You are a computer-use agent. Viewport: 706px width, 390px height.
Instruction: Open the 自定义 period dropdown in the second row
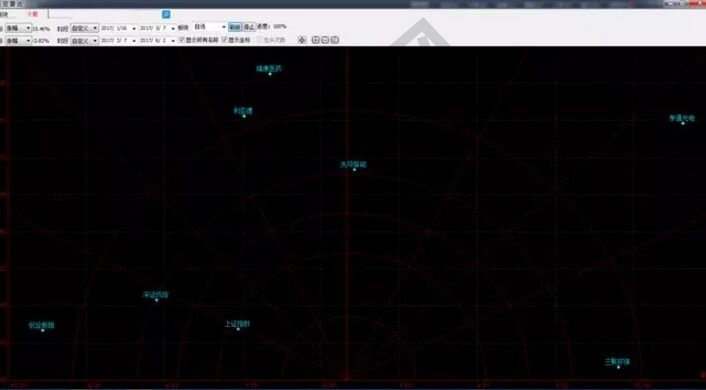click(x=84, y=41)
